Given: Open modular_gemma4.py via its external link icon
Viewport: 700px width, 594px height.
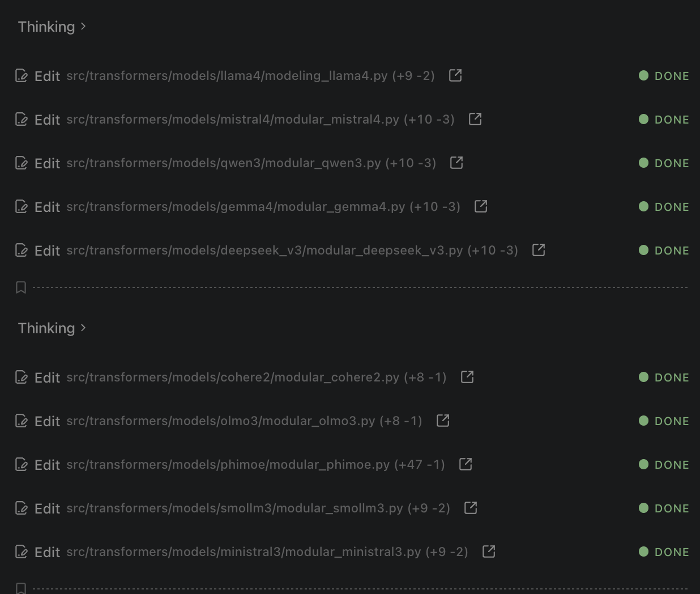Looking at the screenshot, I should click(x=480, y=206).
